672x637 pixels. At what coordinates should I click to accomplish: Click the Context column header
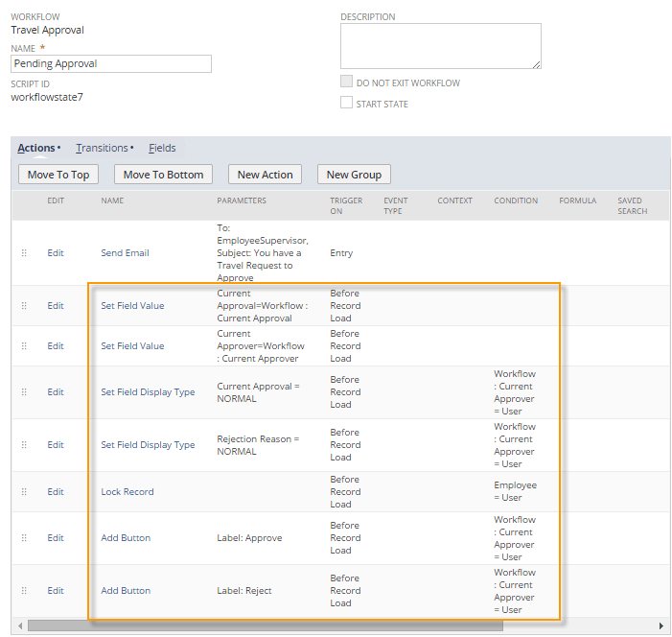(454, 201)
